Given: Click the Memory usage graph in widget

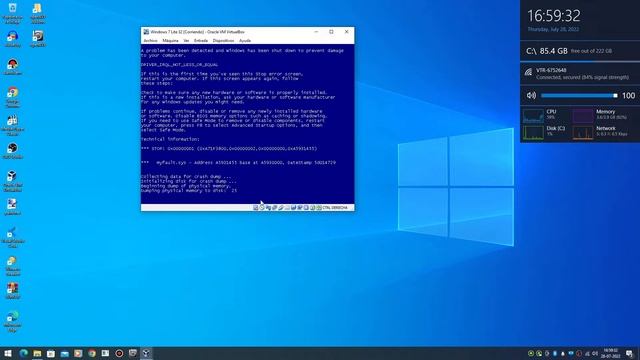Looking at the screenshot, I should 583,116.
